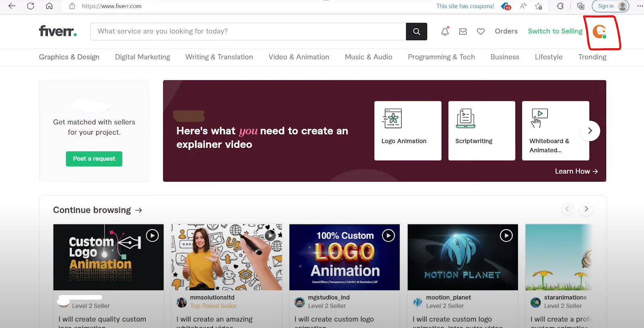Open mmsolutionsltd seller name
The image size is (644, 328).
click(212, 297)
